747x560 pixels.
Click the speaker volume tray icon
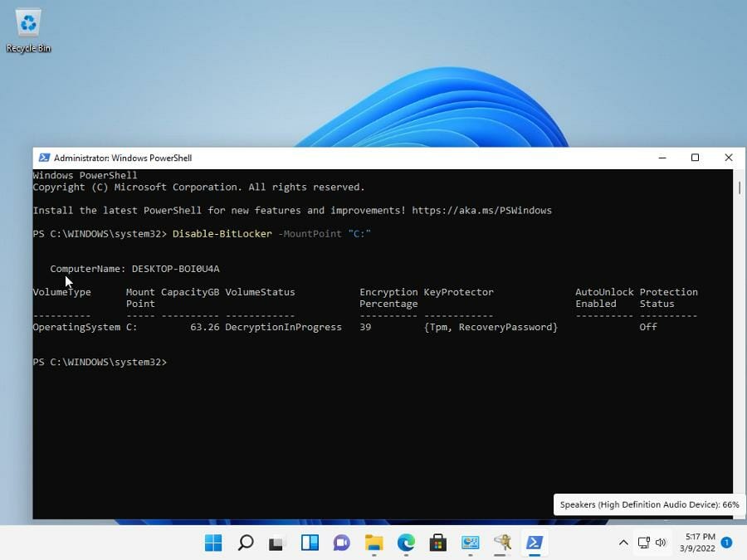(x=661, y=543)
